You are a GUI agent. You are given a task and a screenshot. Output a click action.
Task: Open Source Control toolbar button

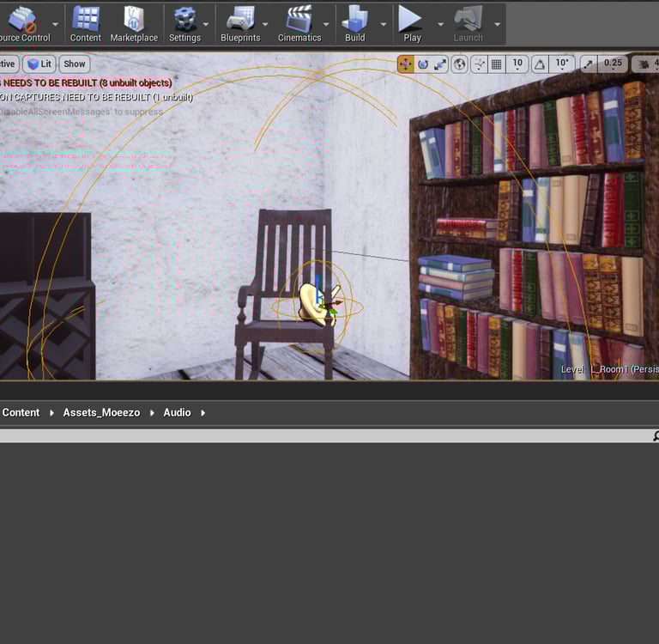[x=23, y=24]
